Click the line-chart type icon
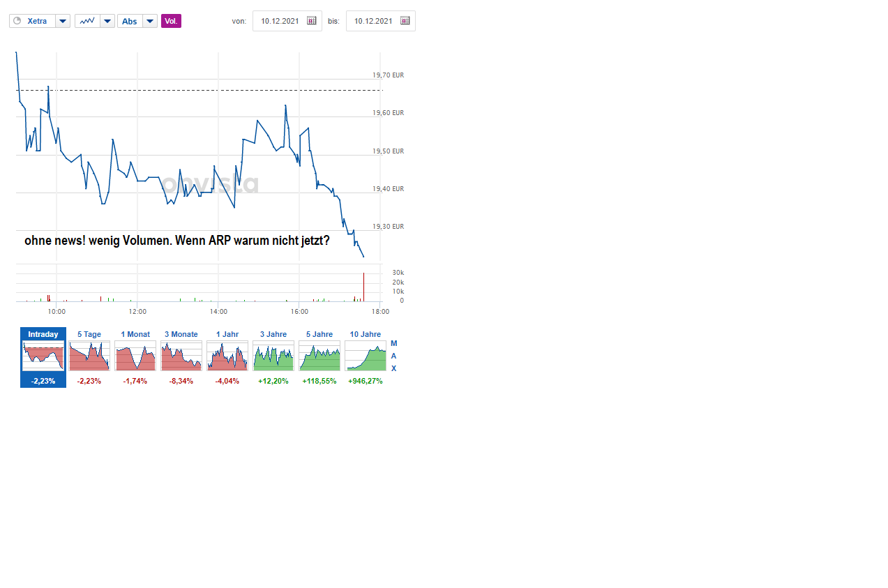The width and height of the screenshot is (888, 588). click(x=86, y=20)
